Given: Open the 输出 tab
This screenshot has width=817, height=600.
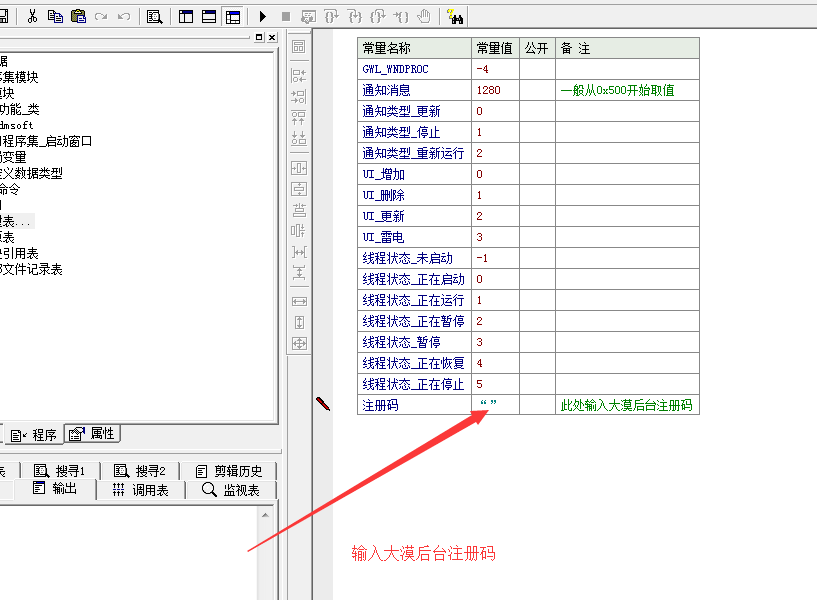Looking at the screenshot, I should (x=55, y=489).
